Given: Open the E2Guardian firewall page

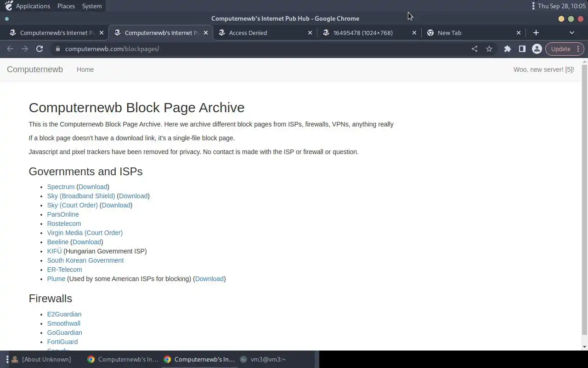Looking at the screenshot, I should pyautogui.click(x=64, y=314).
